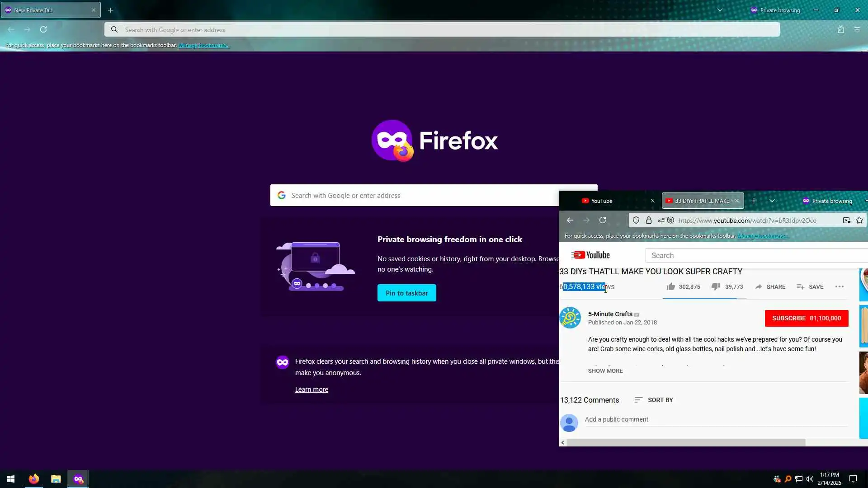Expand the video description with SHOW MORE
868x488 pixels.
tap(605, 371)
